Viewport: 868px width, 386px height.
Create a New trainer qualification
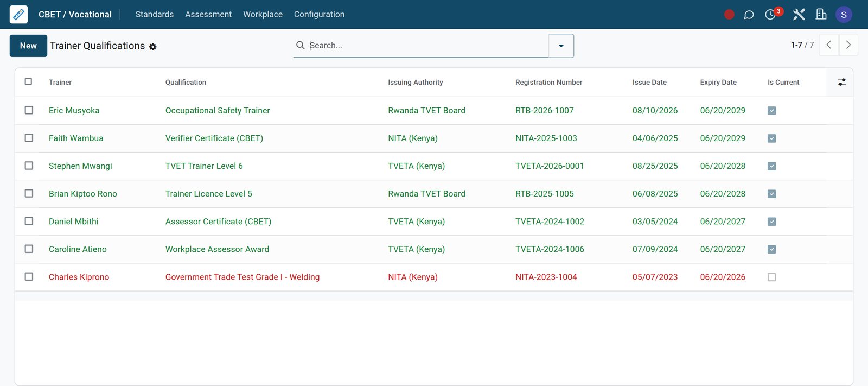point(28,46)
